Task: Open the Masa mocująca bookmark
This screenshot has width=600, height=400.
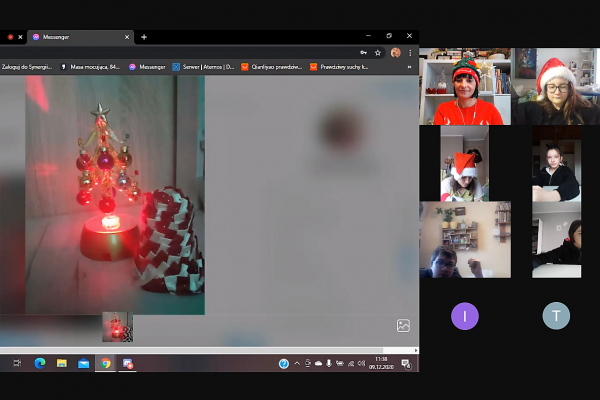Action: (92, 67)
